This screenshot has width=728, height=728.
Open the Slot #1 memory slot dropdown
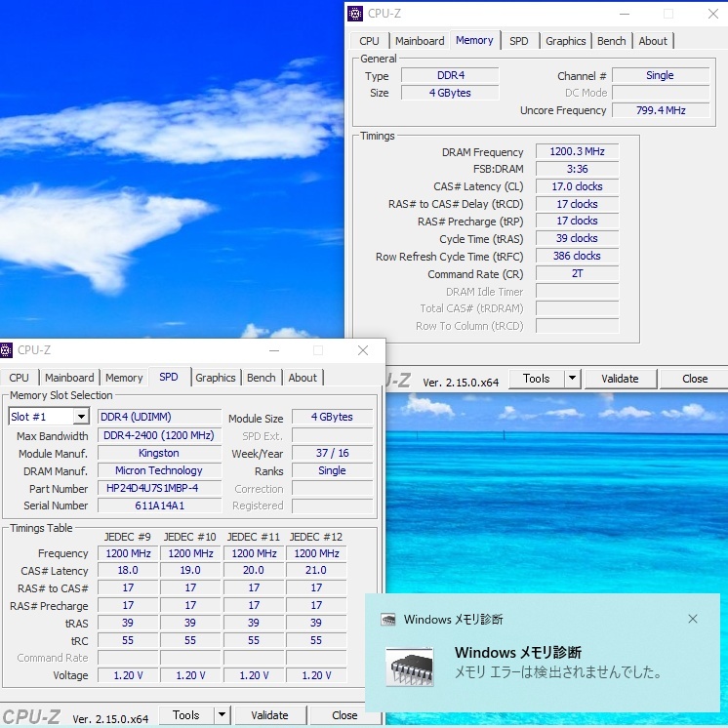(x=81, y=418)
